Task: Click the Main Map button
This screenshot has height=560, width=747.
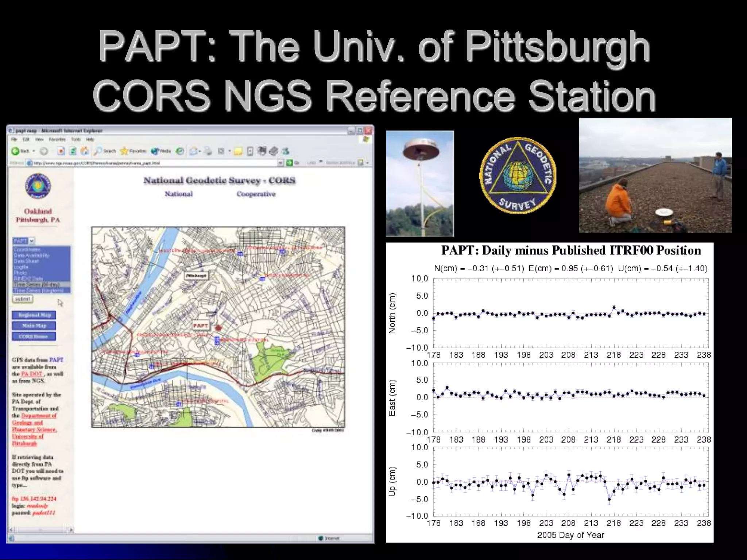Action: (34, 326)
